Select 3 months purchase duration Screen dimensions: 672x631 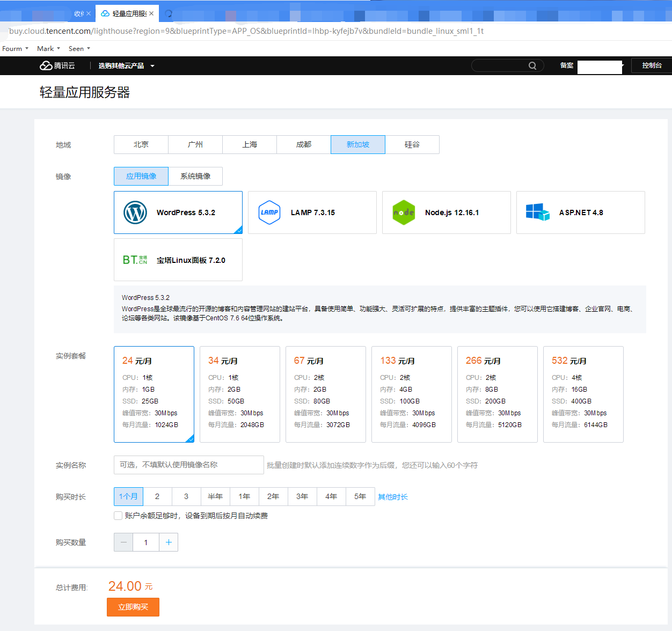click(186, 496)
